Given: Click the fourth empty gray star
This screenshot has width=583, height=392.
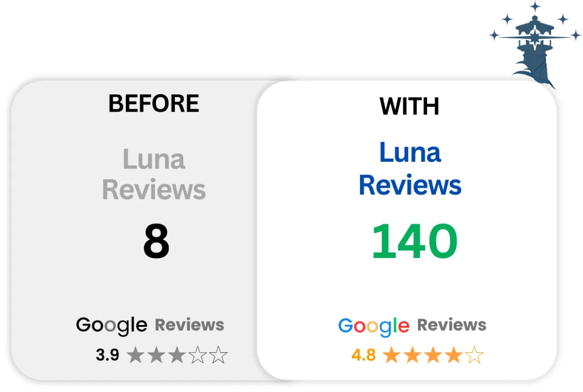Looking at the screenshot, I should 198,355.
